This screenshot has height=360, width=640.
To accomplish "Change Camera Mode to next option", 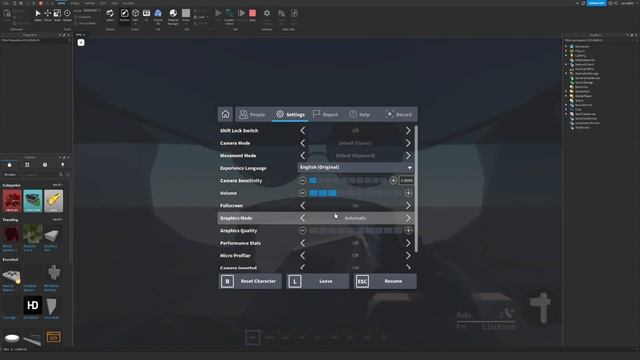I will 408,143.
